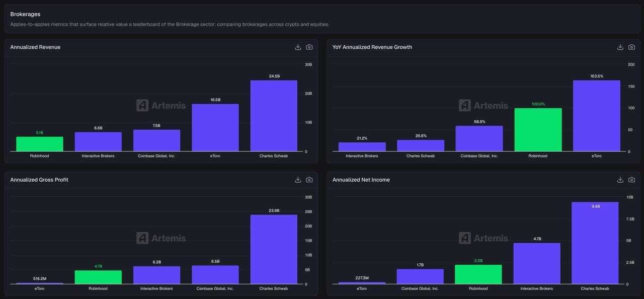This screenshot has width=644, height=299.
Task: Click eToro label under Annualized Gross Profit
Action: point(40,288)
